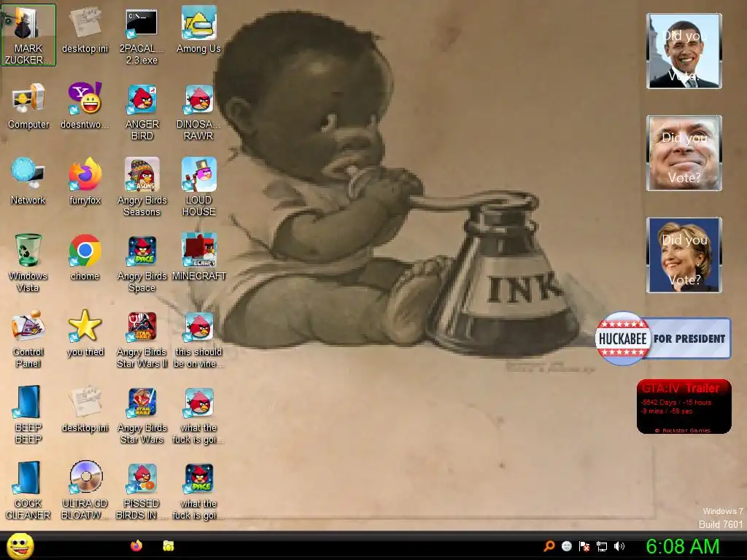The width and height of the screenshot is (747, 560).
Task: Open 2PACAL 2.3.exe command prompt shortcut
Action: pyautogui.click(x=142, y=35)
